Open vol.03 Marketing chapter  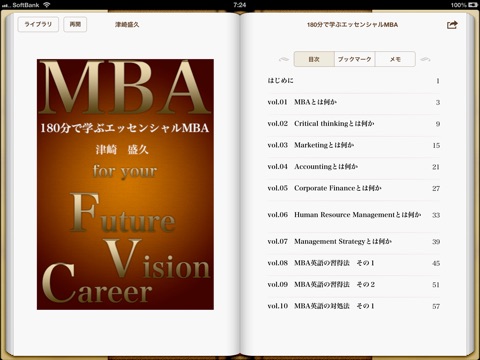pyautogui.click(x=354, y=145)
